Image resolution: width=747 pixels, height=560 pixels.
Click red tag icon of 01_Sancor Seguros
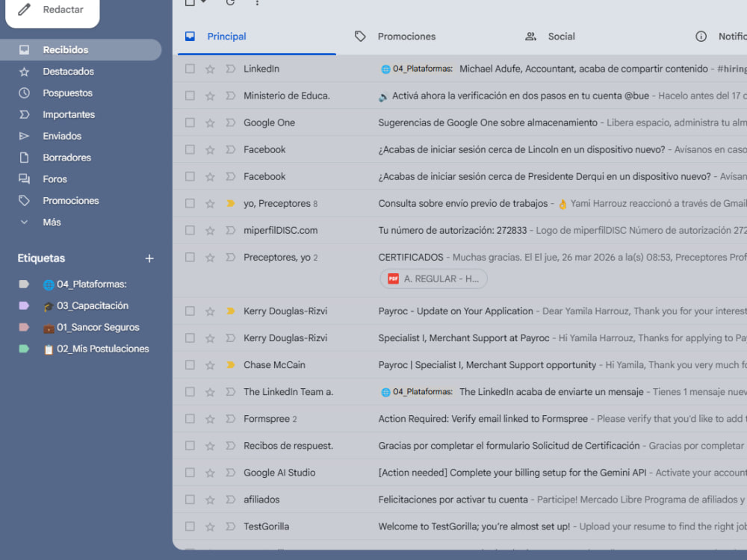(x=24, y=327)
